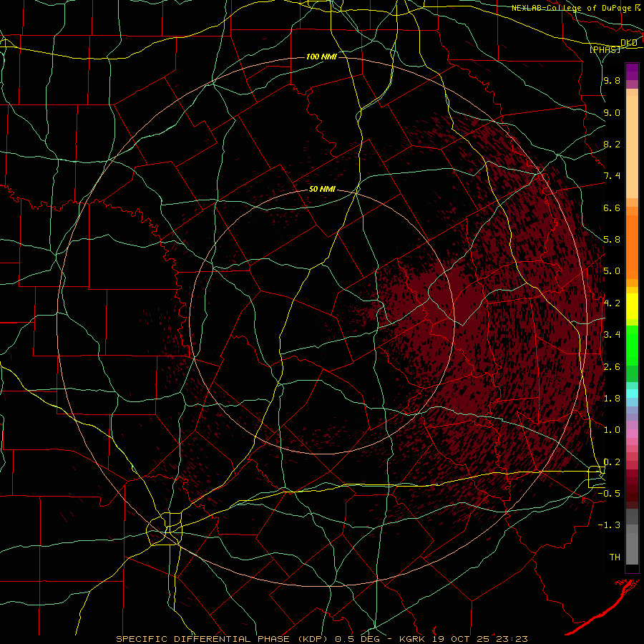The image size is (644, 644).
Task: Click the KGRK radar site identifier
Action: click(412, 639)
